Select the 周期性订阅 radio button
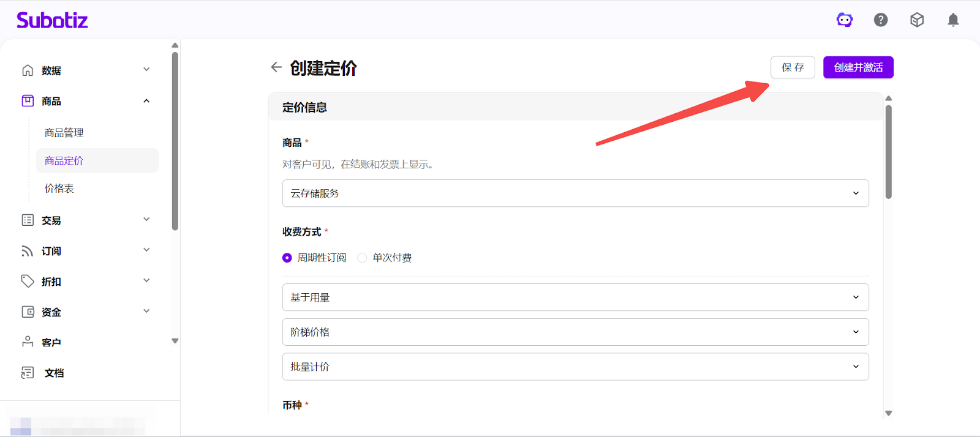This screenshot has width=980, height=437. [287, 258]
